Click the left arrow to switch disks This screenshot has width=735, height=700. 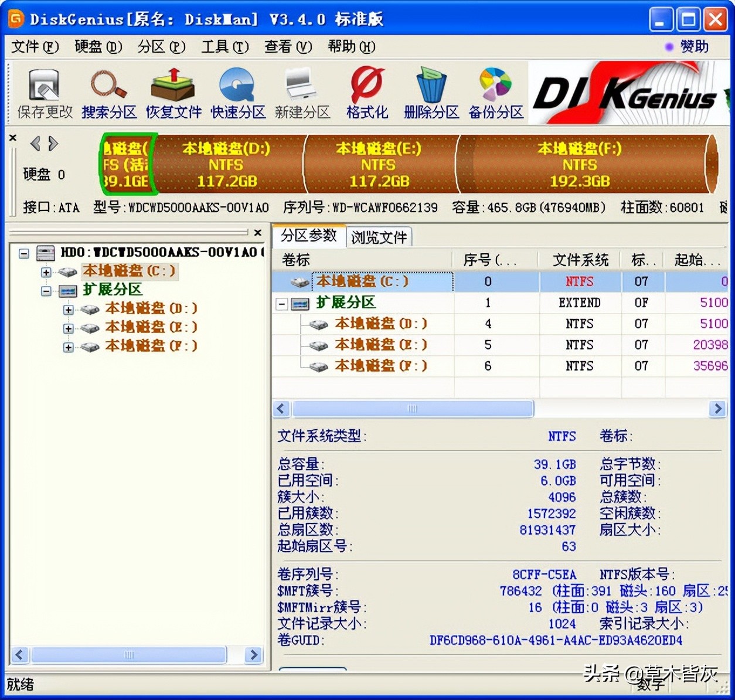(x=36, y=144)
